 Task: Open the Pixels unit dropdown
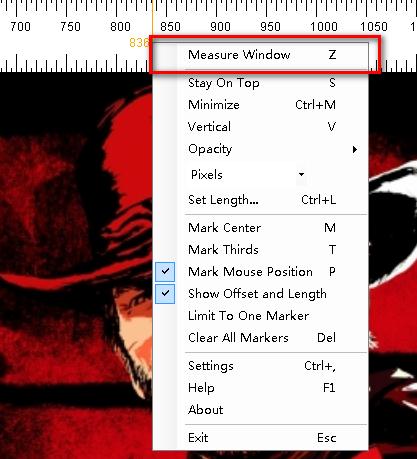(246, 175)
